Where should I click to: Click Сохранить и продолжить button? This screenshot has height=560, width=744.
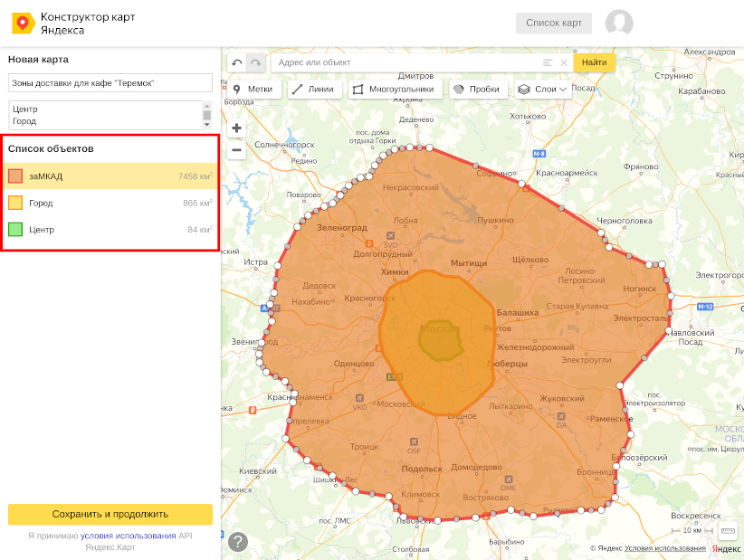tap(110, 514)
